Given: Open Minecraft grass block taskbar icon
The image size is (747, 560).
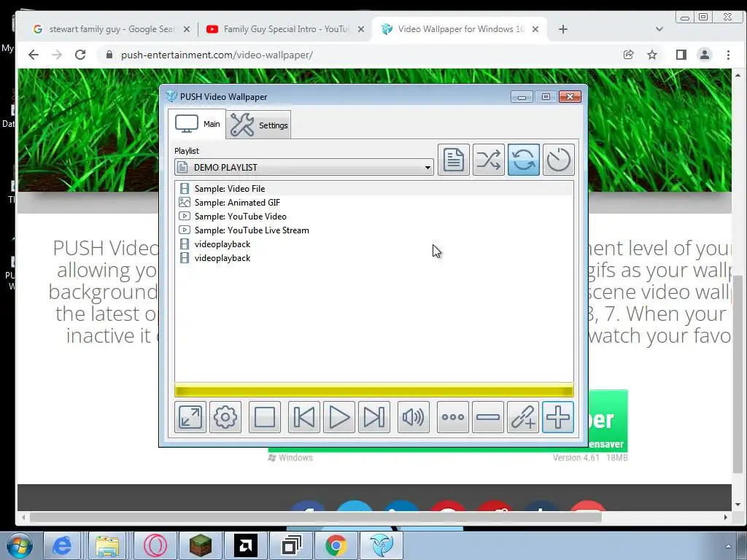Looking at the screenshot, I should point(201,545).
